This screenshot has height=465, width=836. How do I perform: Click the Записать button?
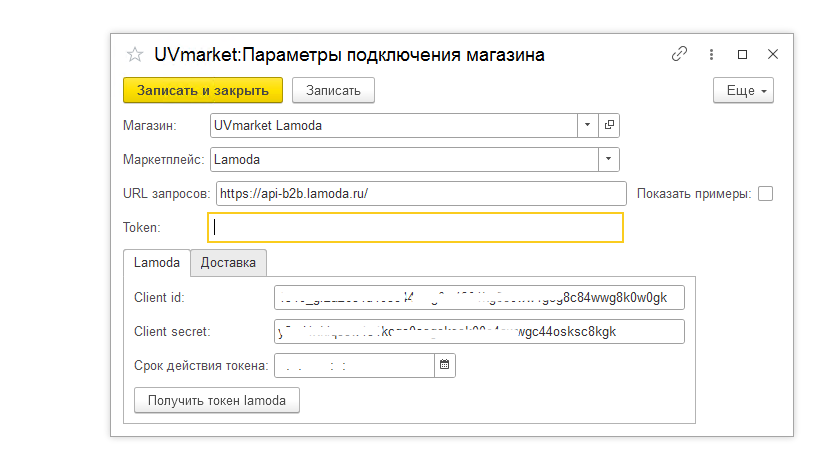click(333, 90)
